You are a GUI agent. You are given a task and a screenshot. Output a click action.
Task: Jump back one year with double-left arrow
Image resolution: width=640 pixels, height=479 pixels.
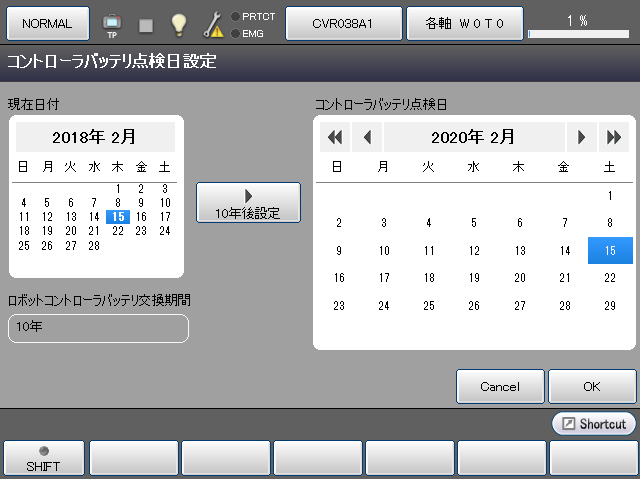(335, 137)
